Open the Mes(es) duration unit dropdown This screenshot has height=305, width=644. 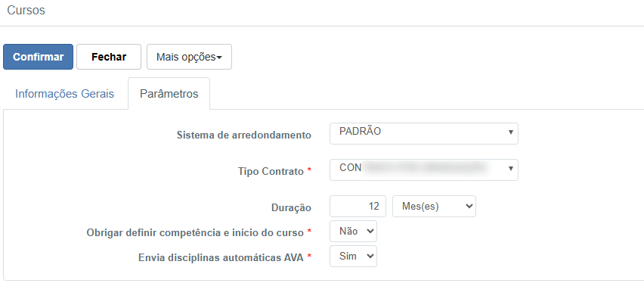pos(434,206)
